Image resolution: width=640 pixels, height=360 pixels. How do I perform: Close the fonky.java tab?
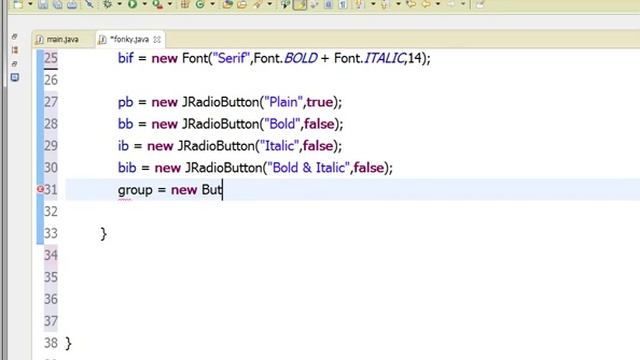click(157, 40)
